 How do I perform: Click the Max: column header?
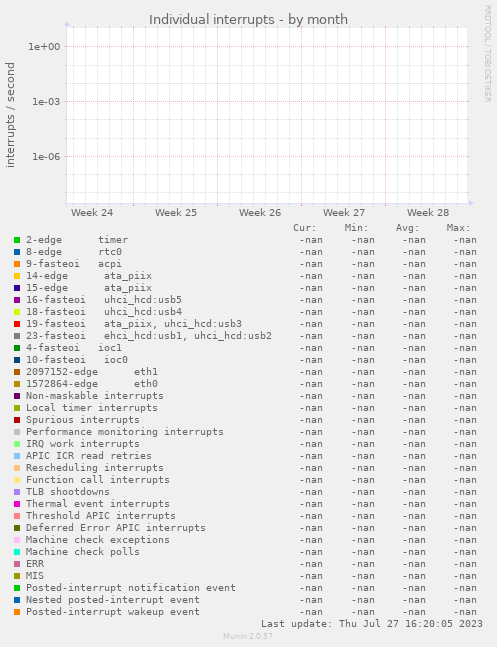(458, 228)
